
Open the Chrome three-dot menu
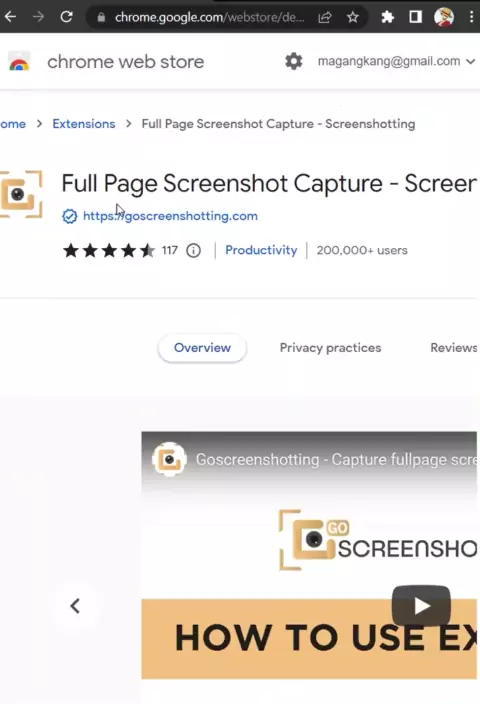[x=471, y=17]
